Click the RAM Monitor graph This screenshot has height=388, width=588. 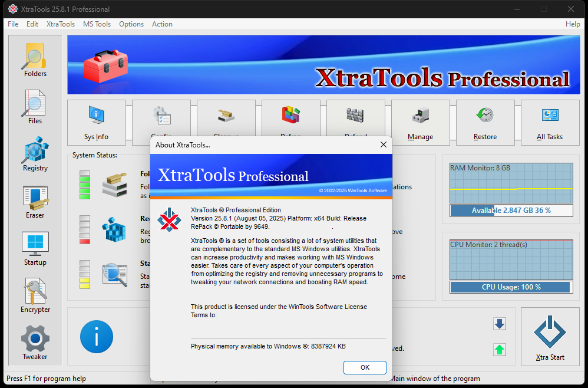pyautogui.click(x=511, y=183)
